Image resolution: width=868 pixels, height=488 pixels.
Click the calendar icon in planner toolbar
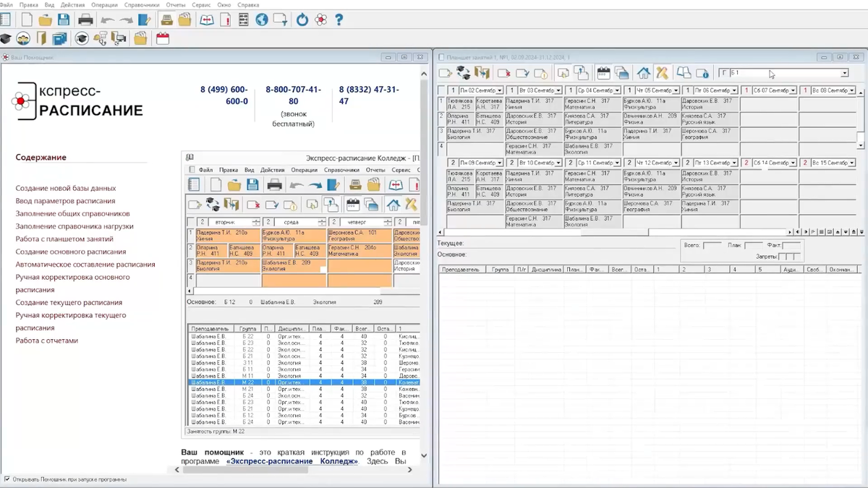[603, 73]
